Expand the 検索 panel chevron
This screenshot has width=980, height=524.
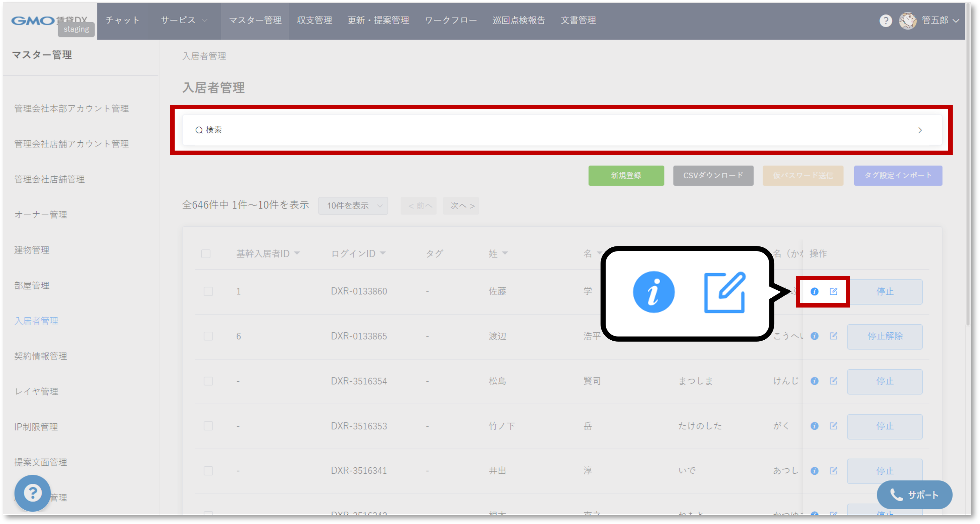(x=920, y=130)
